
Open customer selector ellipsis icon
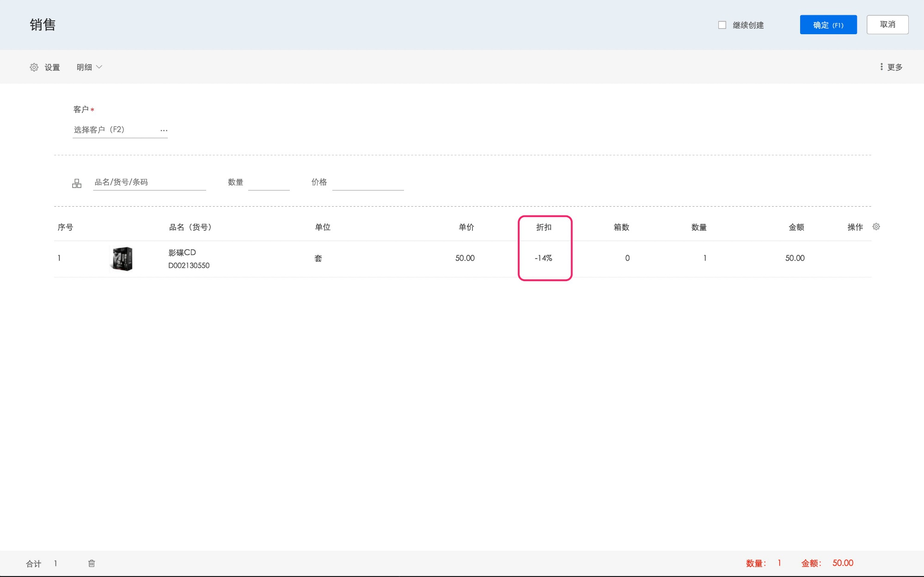point(164,130)
